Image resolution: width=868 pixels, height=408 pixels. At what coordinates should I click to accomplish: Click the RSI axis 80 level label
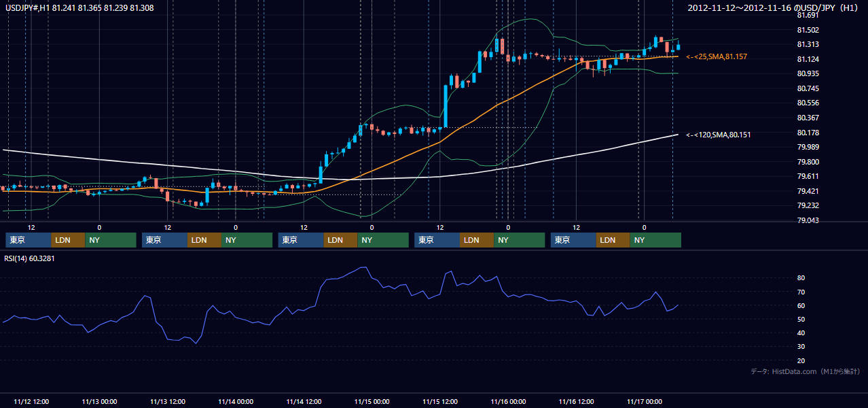coord(801,278)
